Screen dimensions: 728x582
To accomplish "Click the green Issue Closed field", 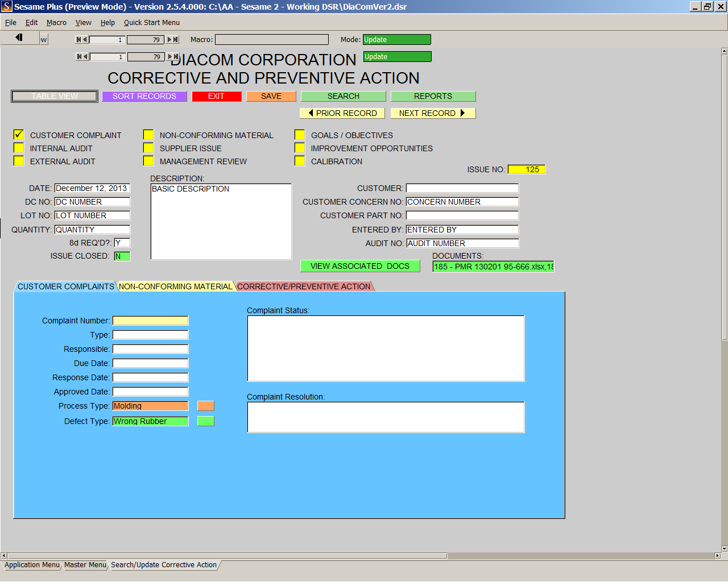I will tap(122, 256).
